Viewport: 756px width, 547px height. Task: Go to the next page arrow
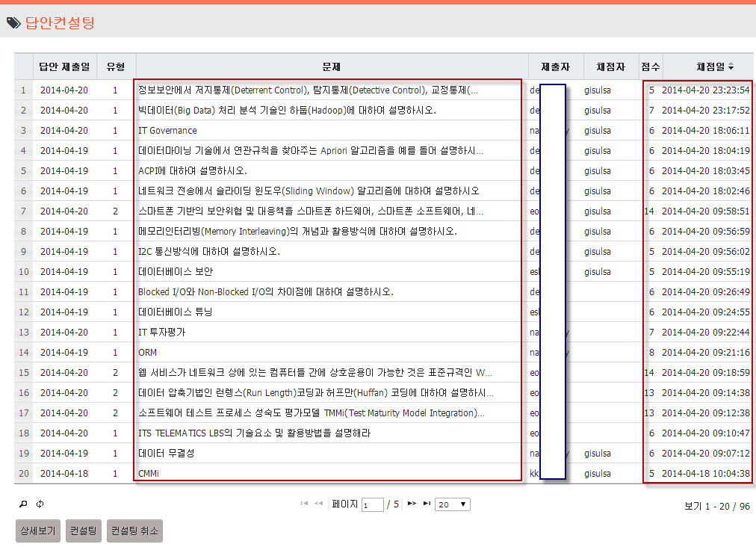pyautogui.click(x=412, y=504)
